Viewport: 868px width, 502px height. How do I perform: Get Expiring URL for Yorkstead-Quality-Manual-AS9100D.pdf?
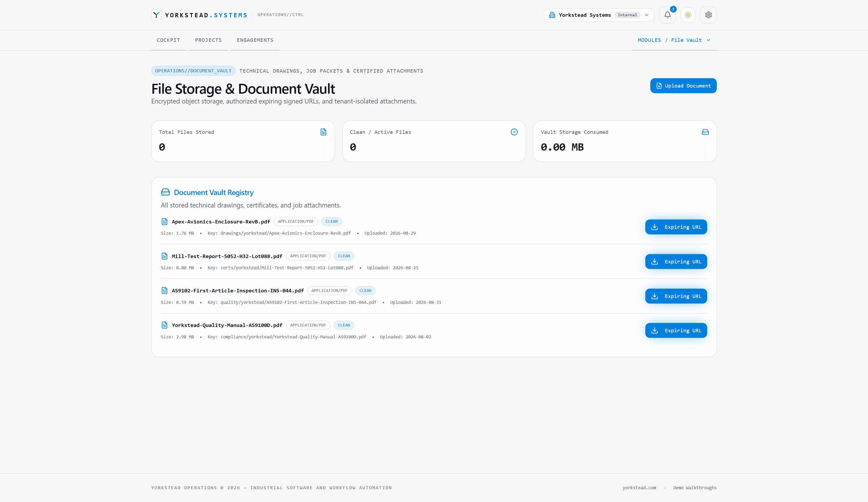tap(676, 330)
